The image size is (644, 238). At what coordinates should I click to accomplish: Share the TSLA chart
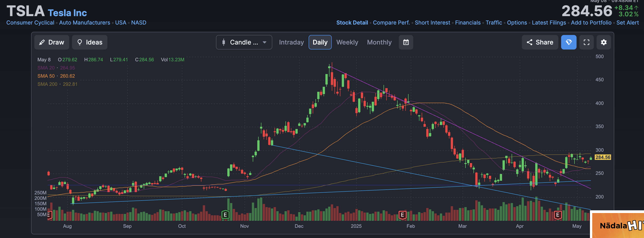pos(540,42)
